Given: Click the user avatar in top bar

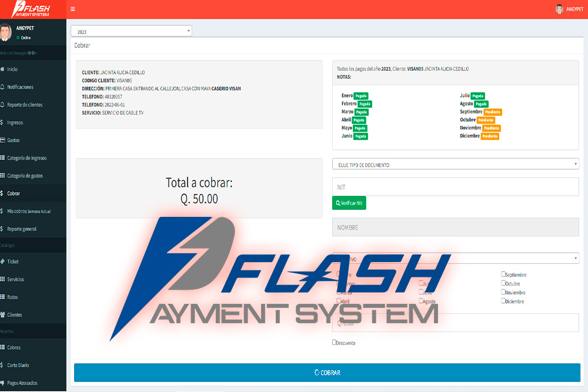Looking at the screenshot, I should click(x=559, y=9).
